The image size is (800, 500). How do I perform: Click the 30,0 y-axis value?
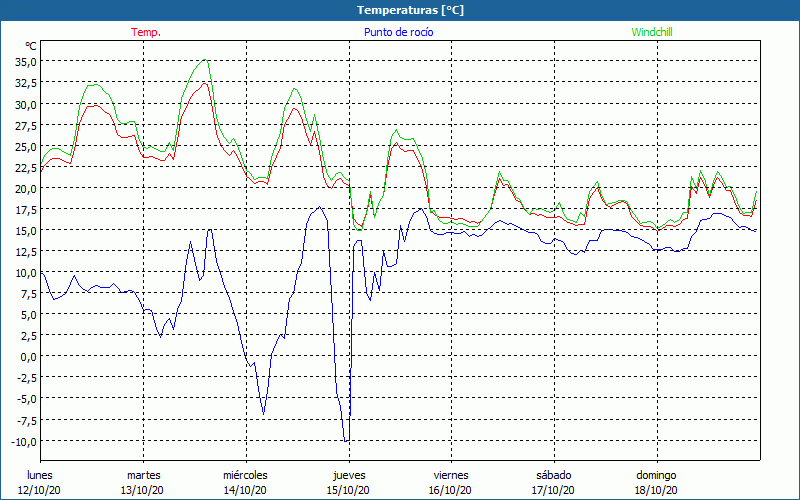25,104
